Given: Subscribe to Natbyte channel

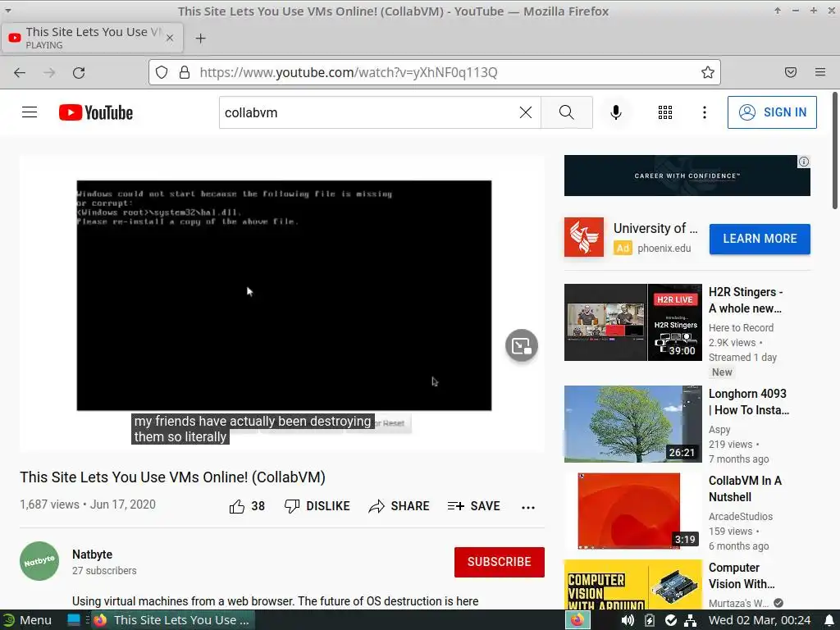Looking at the screenshot, I should 500,562.
